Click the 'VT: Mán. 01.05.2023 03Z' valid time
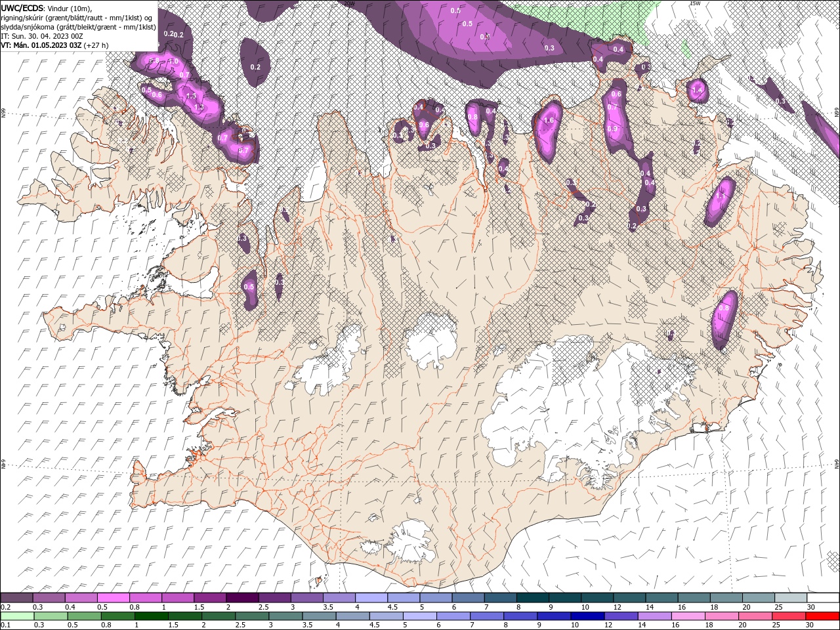This screenshot has height=630, width=840. 40,45
